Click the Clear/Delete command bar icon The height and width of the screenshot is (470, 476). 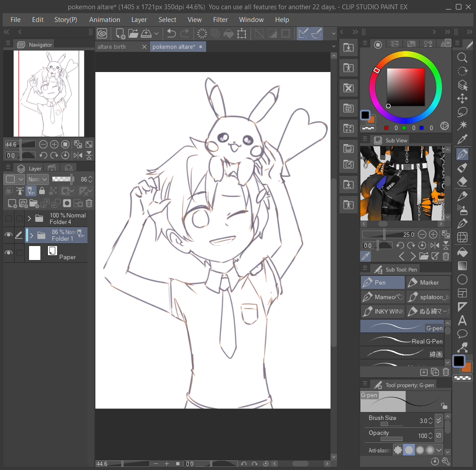pyautogui.click(x=202, y=33)
